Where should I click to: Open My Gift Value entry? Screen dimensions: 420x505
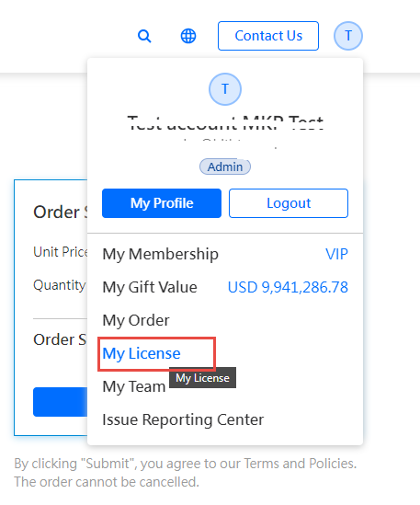click(150, 287)
